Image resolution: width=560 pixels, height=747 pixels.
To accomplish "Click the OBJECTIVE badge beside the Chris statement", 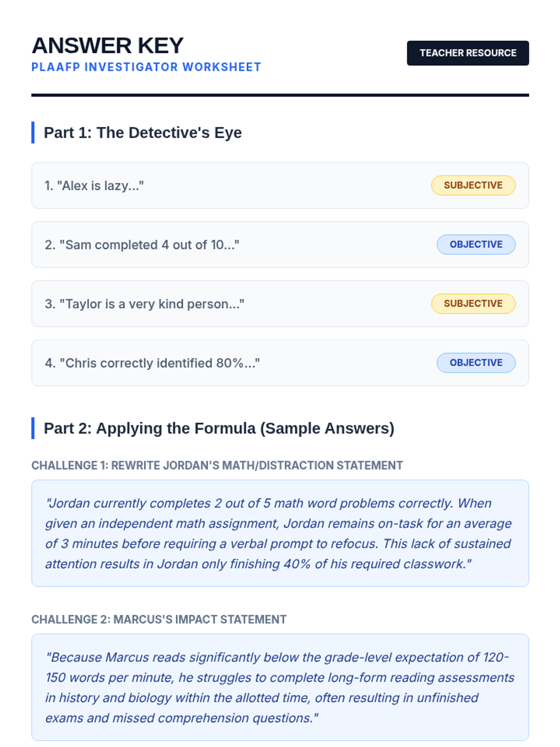I will [476, 363].
